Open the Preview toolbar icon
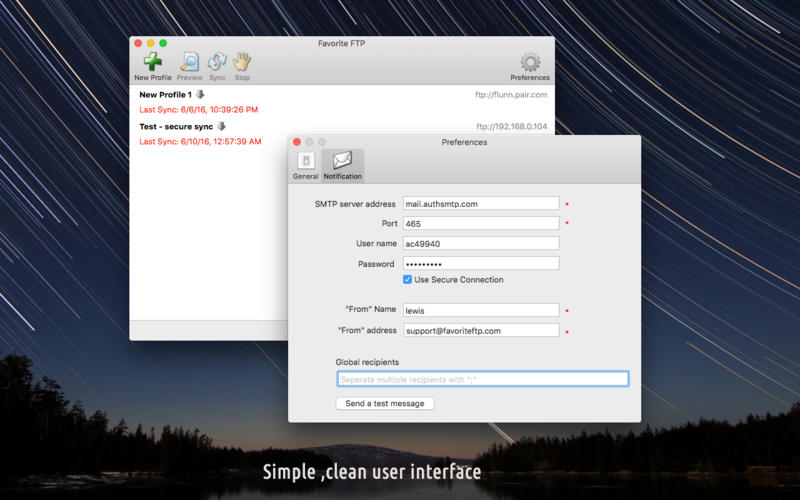This screenshot has height=500, width=800. tap(189, 63)
